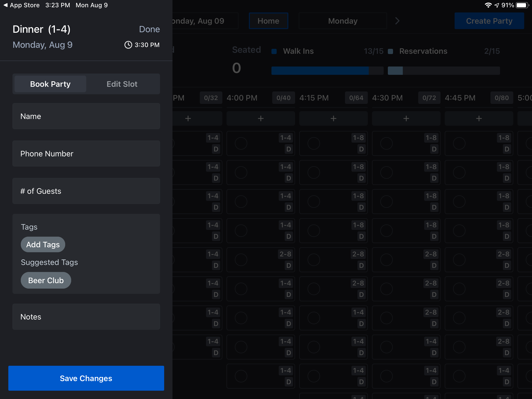The image size is (532, 399).
Task: Tap the 0/32 capacity badge
Action: 211,98
